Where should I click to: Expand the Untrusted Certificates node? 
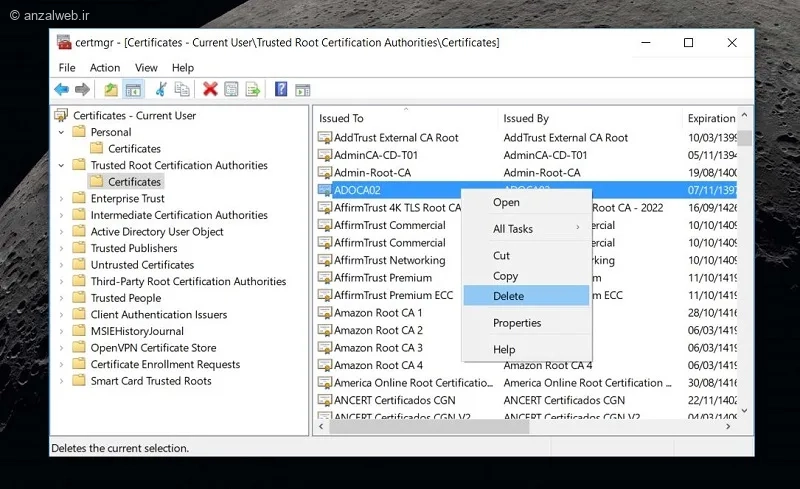click(x=61, y=265)
